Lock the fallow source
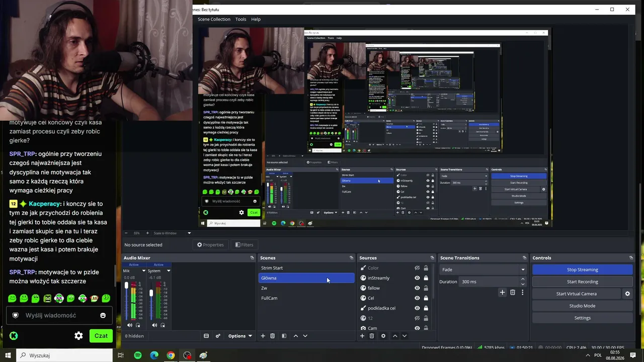644x362 pixels. tap(426, 288)
